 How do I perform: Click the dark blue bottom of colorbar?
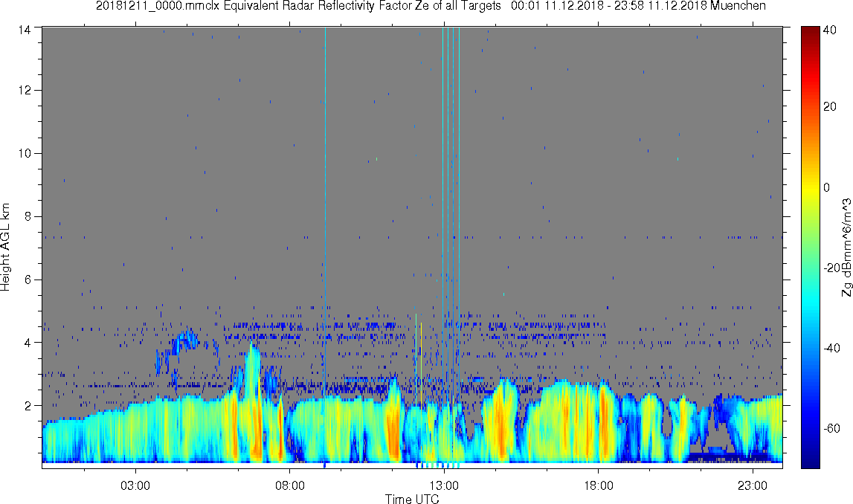click(x=810, y=461)
